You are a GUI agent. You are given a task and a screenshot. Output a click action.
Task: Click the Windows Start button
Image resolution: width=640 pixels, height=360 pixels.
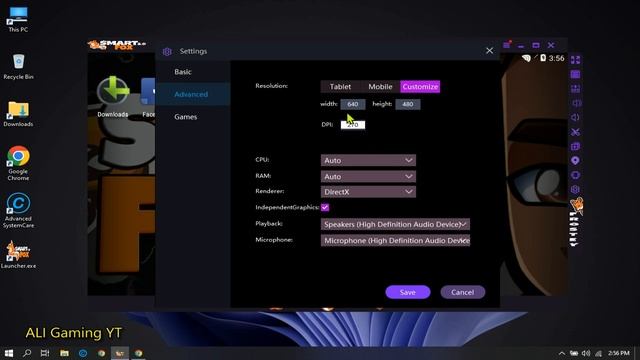click(x=9, y=353)
